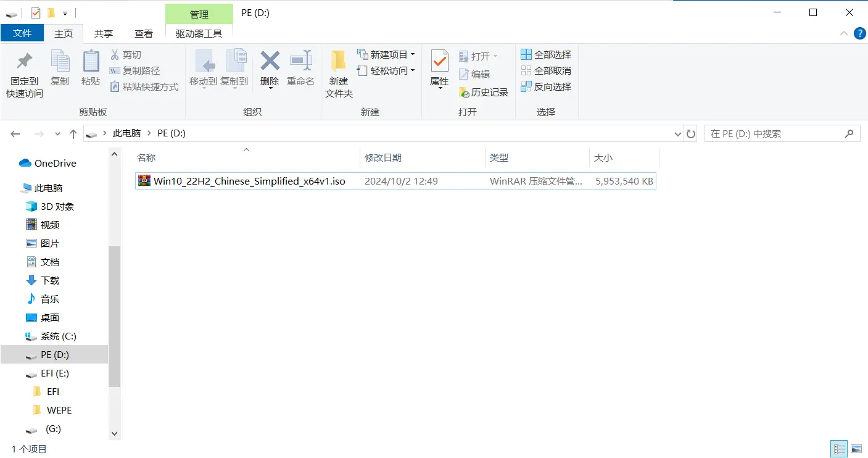Open OneDrive in navigation pane

click(48, 163)
